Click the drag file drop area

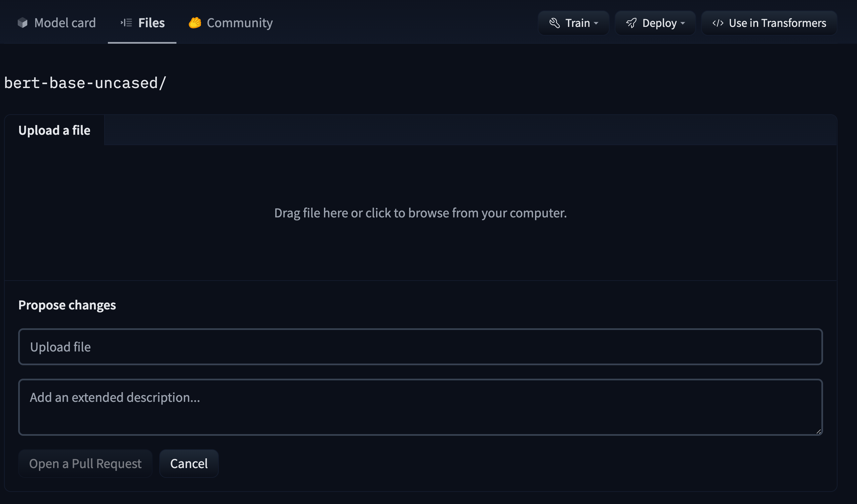pyautogui.click(x=420, y=213)
